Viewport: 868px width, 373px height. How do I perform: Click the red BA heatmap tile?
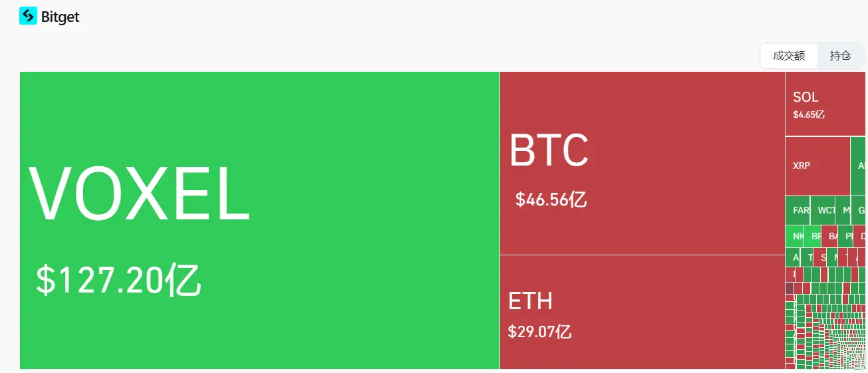(829, 236)
